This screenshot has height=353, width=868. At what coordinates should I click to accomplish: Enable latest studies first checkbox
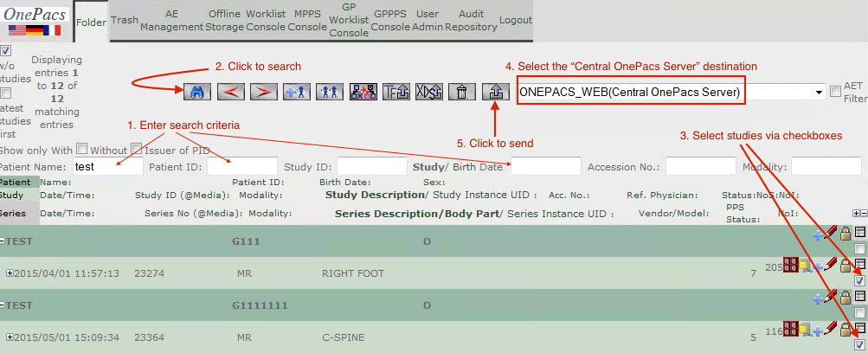(5, 93)
